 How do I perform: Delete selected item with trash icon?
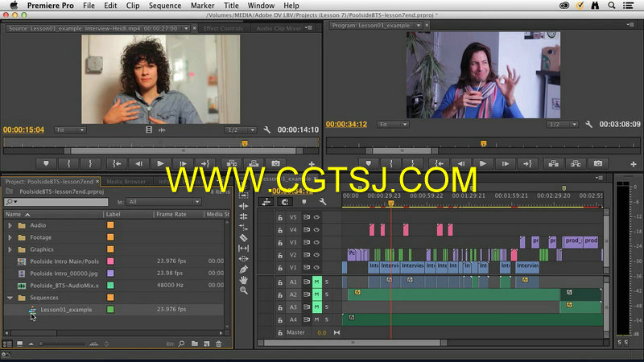point(218,343)
